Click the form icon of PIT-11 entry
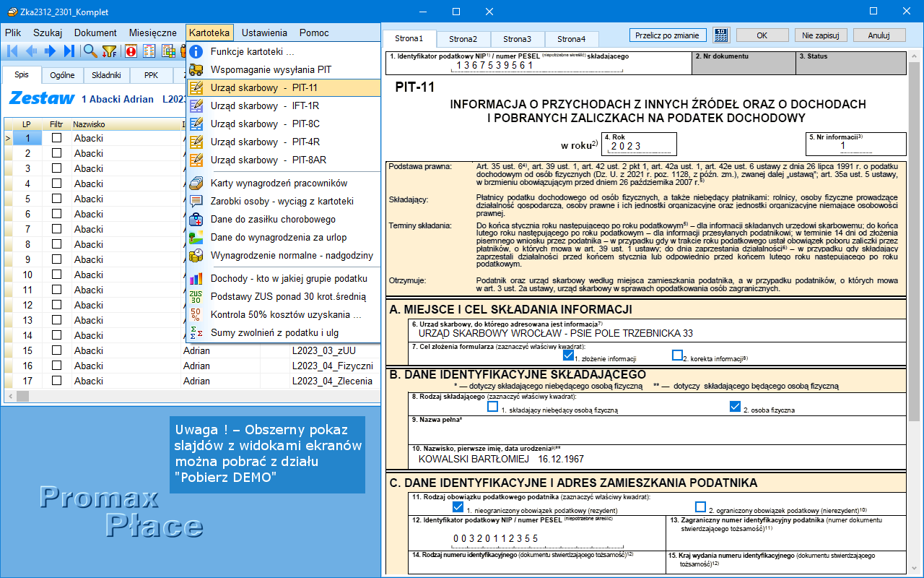The image size is (924, 578). click(x=196, y=87)
